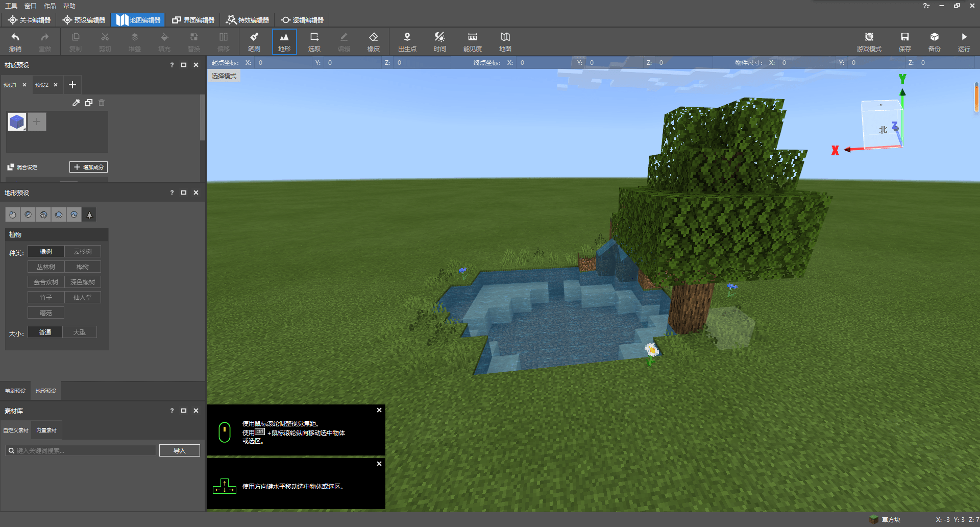Click the 运行 (run) play icon

pos(964,41)
